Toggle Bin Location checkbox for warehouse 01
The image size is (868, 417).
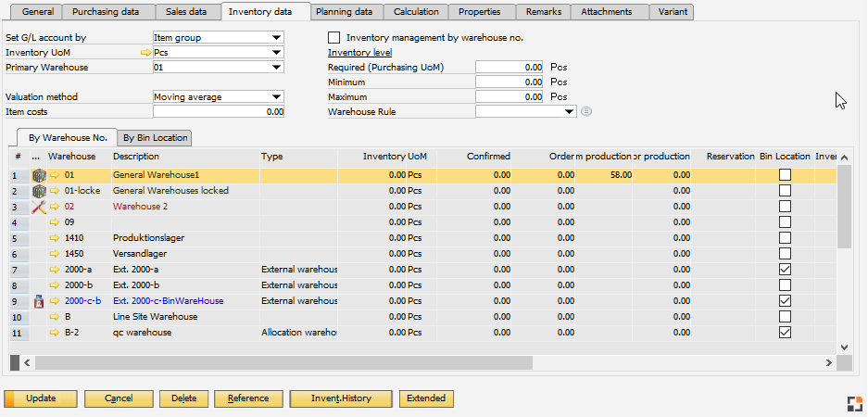[785, 175]
